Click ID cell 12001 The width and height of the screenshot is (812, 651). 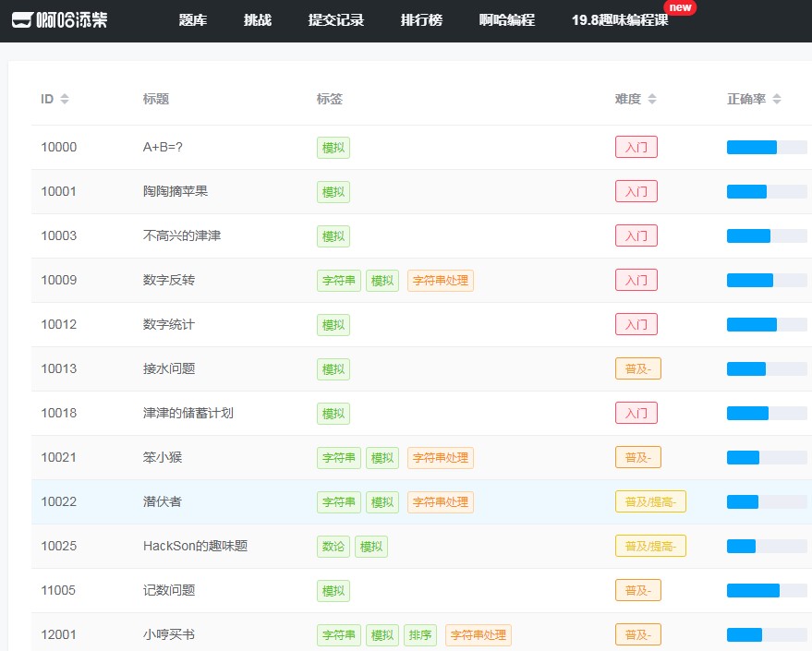tap(58, 635)
